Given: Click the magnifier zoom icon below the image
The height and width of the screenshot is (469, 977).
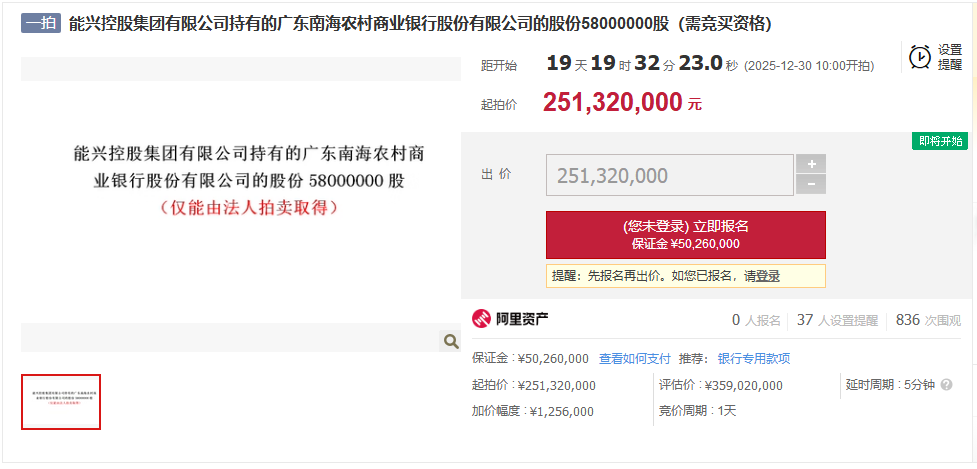Looking at the screenshot, I should pos(450,341).
